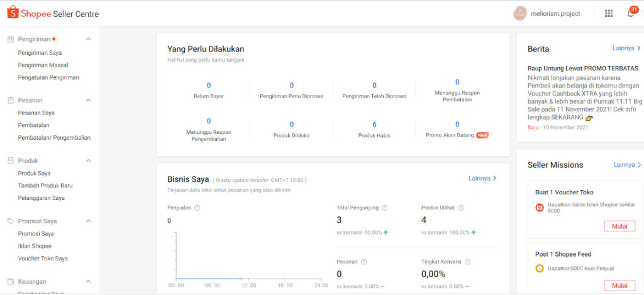644x295 pixels.
Task: Click the help icon next to Pesanan metric
Action: point(364,262)
